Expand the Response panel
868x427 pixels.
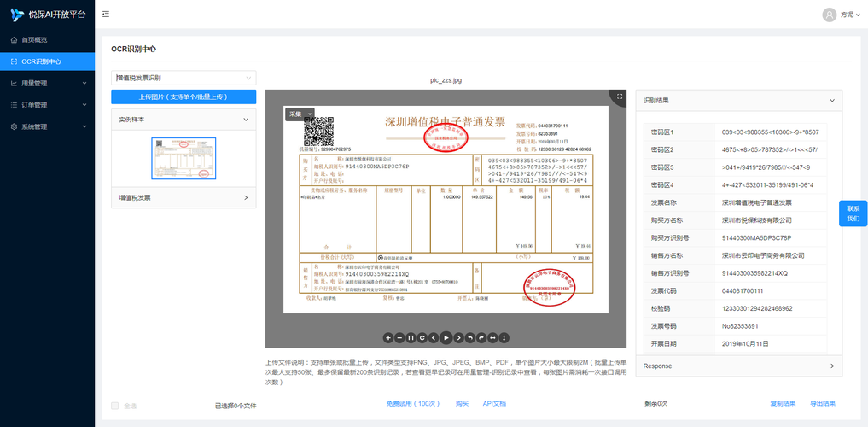point(739,366)
